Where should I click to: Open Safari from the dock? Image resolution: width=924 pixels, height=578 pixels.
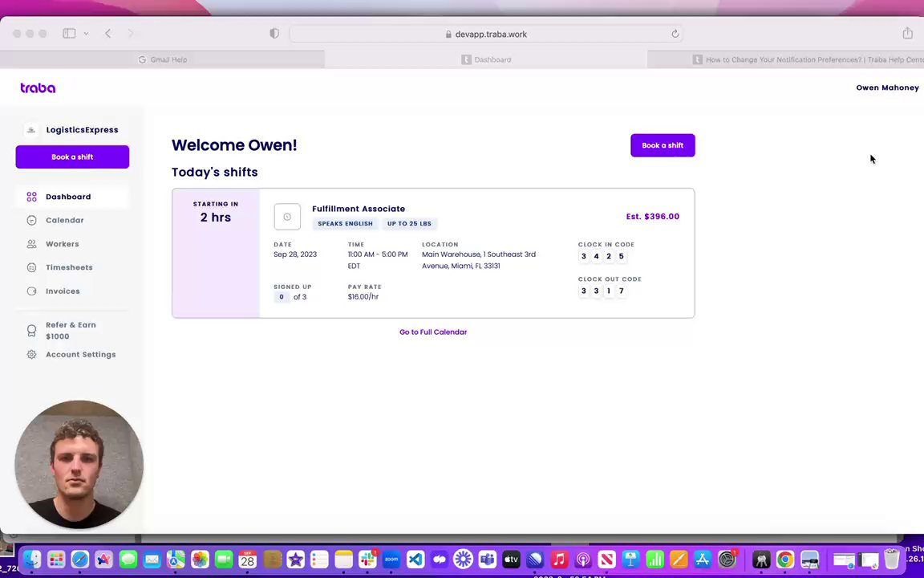click(x=80, y=559)
